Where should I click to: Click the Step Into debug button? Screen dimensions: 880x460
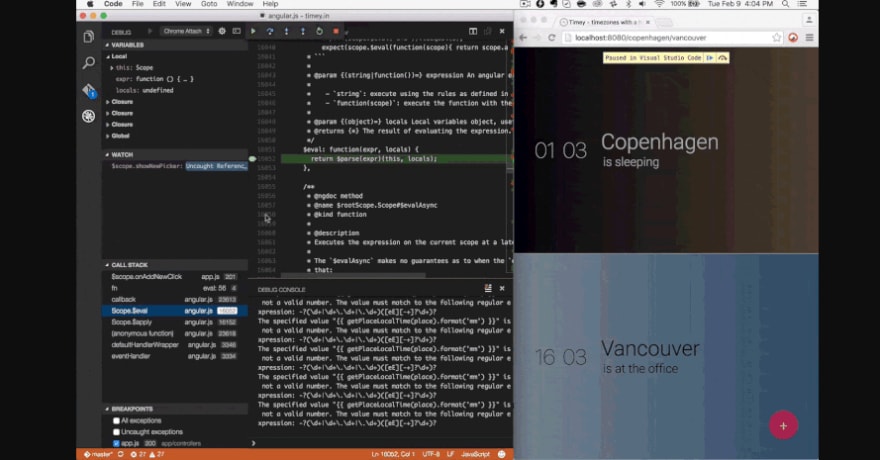(286, 31)
